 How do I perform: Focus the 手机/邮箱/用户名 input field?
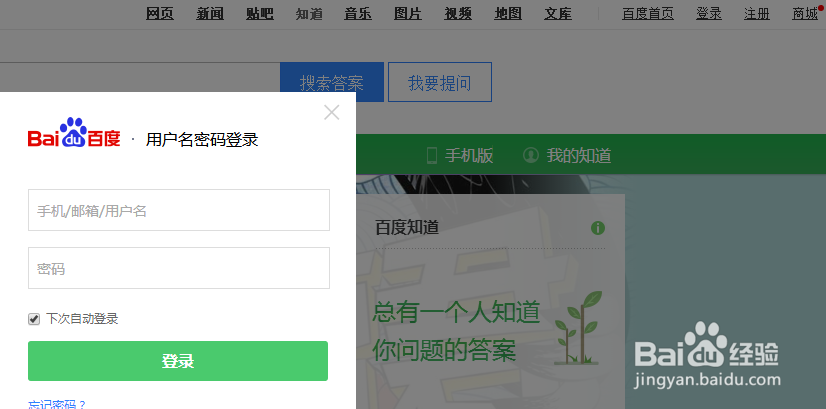pos(179,210)
